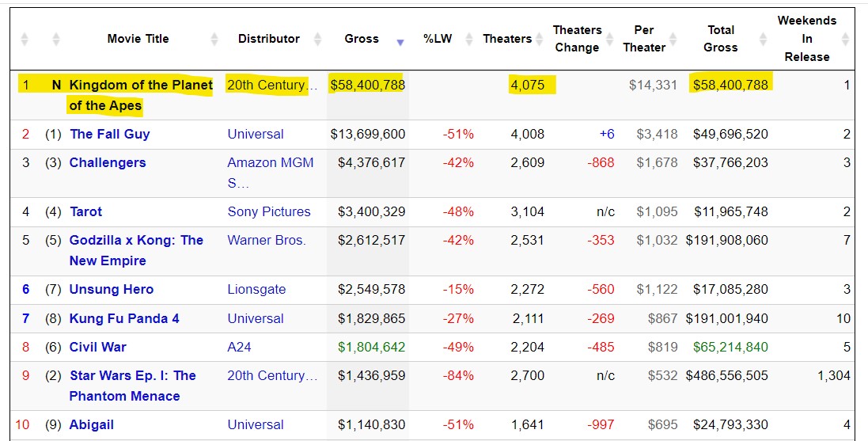Click the A24 distributor link
Screen dimensions: 868x441
tap(241, 347)
